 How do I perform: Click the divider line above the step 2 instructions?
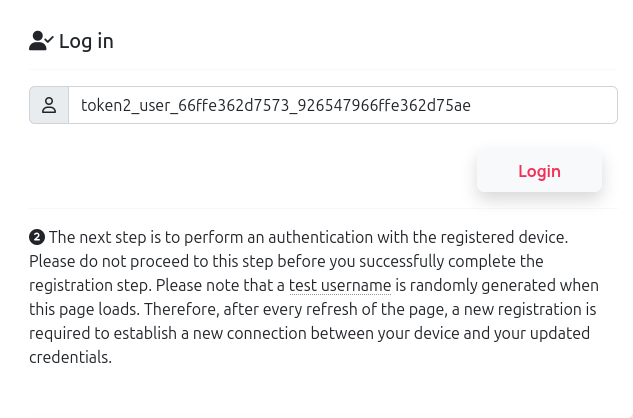pyautogui.click(x=323, y=208)
